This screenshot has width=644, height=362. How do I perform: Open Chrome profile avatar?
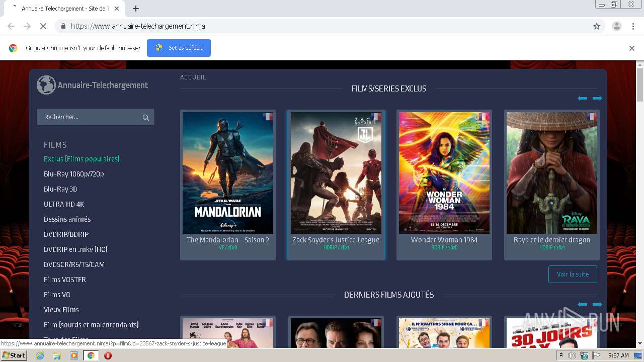[616, 26]
